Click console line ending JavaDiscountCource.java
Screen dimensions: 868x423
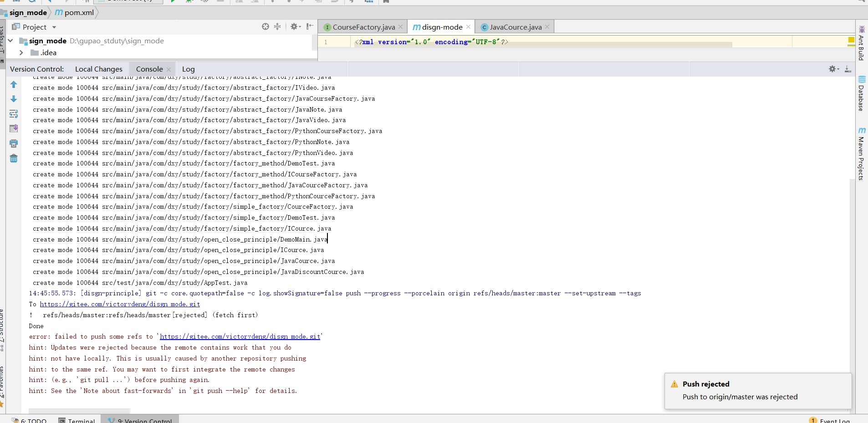198,272
